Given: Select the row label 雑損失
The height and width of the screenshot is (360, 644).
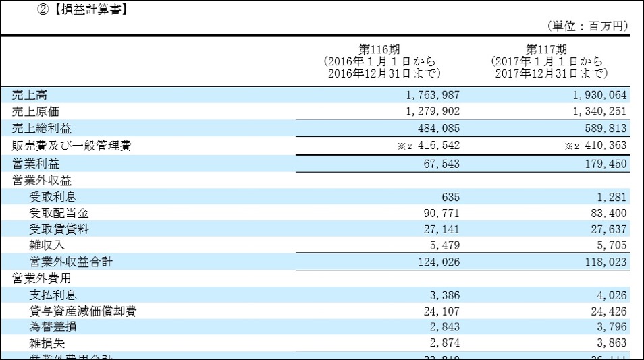Looking at the screenshot, I should [x=47, y=342].
